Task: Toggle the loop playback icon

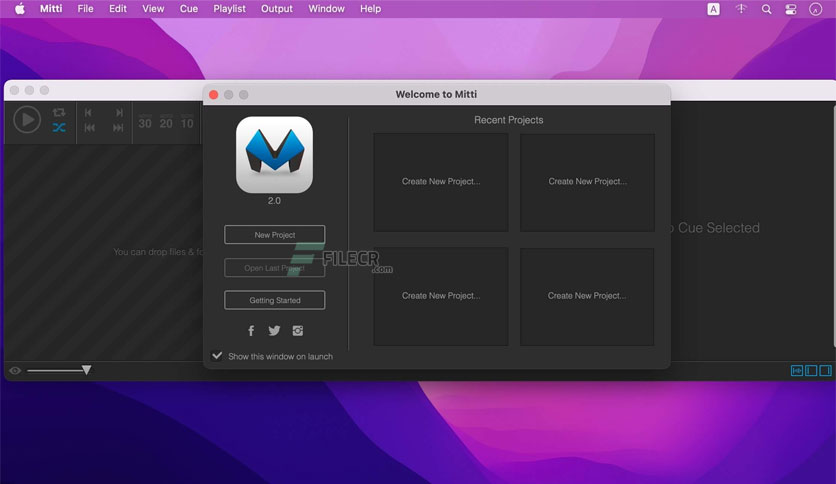Action: point(59,112)
